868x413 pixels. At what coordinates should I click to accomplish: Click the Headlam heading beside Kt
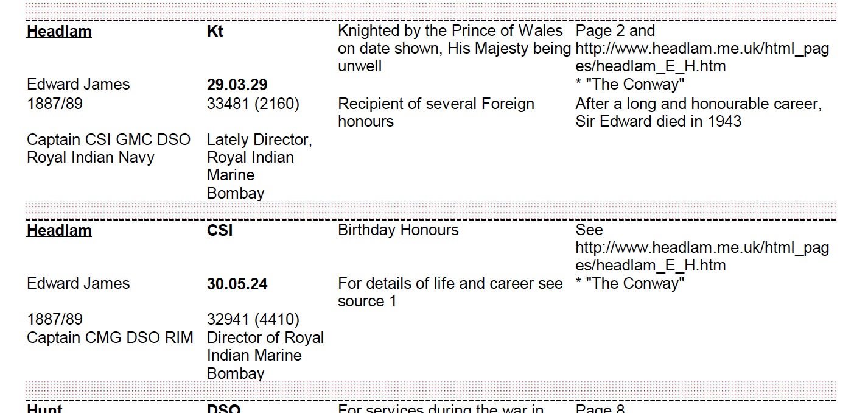59,31
